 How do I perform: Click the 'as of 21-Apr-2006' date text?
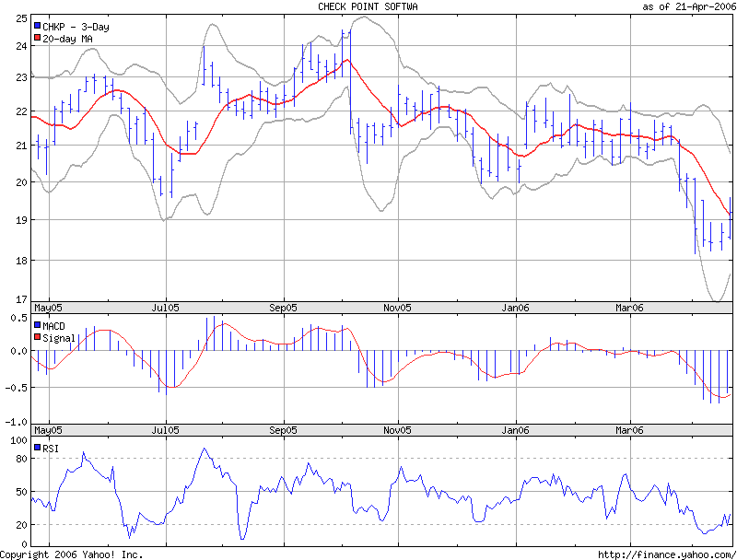(688, 6)
